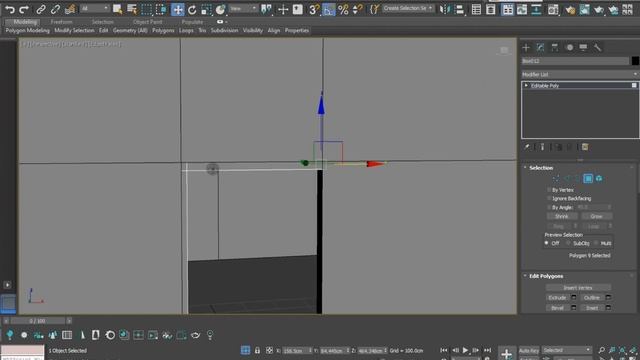Toggle the Angle Snap icon
The height and width of the screenshot is (360, 640).
[329, 9]
